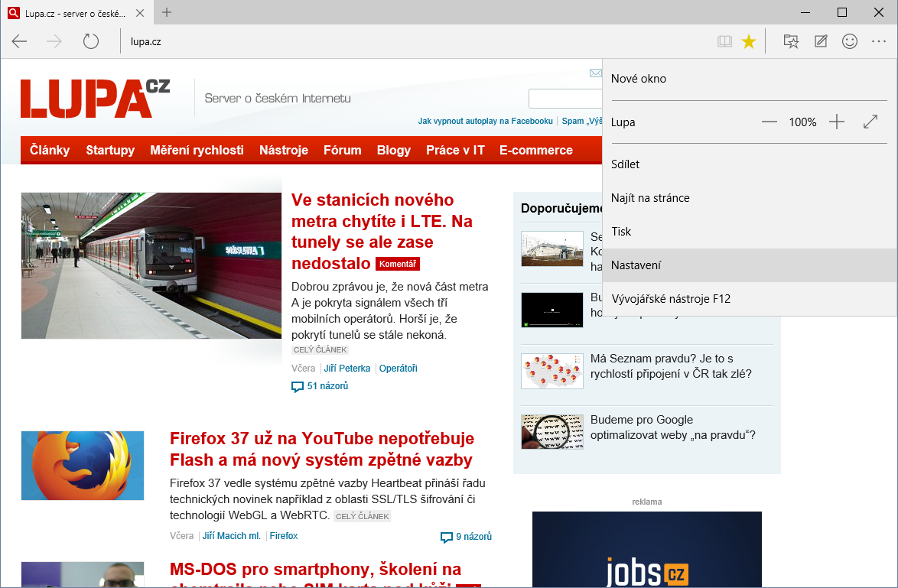898x588 pixels.
Task: Enter full screen via diagonal arrow icon
Action: click(x=870, y=122)
